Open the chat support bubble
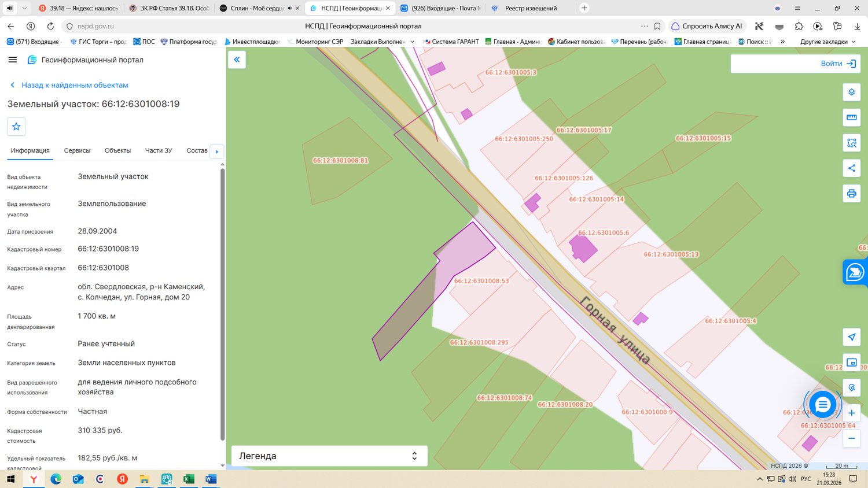This screenshot has height=488, width=868. click(x=822, y=405)
